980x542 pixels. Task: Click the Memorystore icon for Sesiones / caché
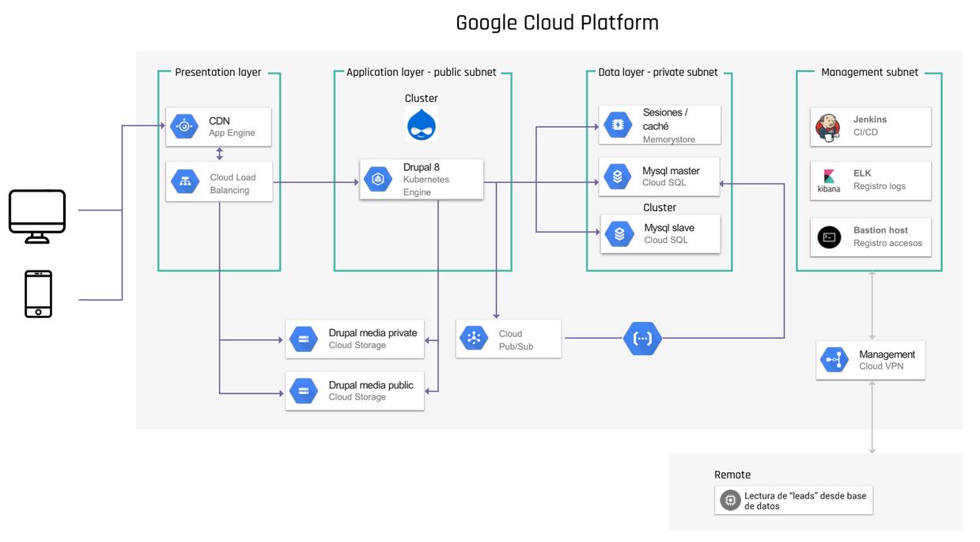tap(618, 125)
